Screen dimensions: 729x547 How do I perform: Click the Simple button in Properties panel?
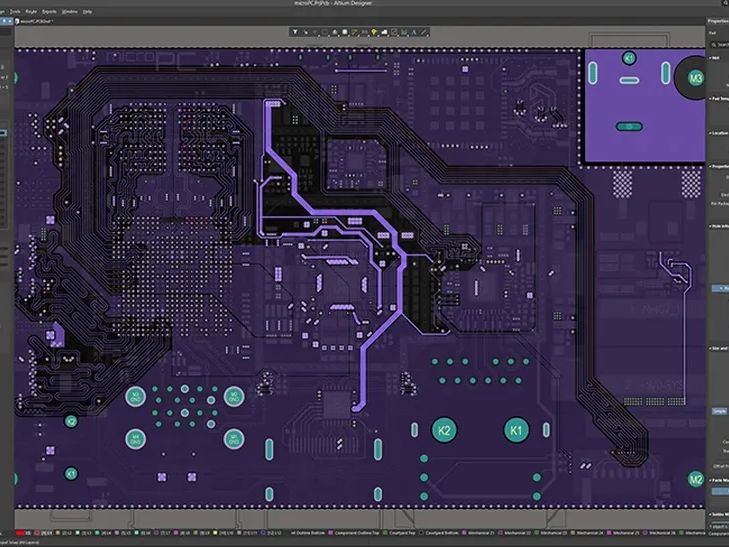(719, 411)
